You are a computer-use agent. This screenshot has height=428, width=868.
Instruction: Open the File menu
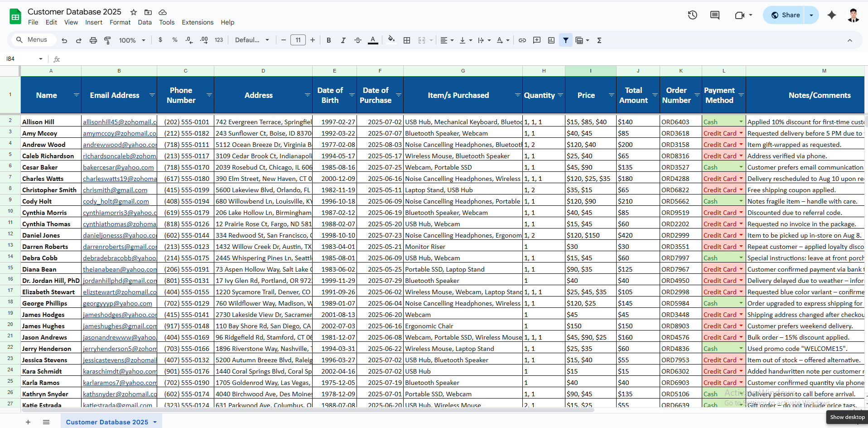(x=33, y=22)
